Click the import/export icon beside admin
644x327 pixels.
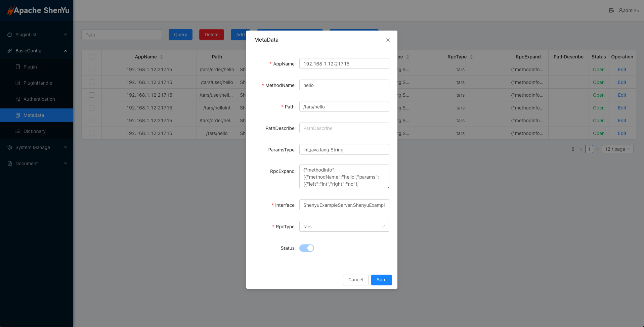(611, 10)
